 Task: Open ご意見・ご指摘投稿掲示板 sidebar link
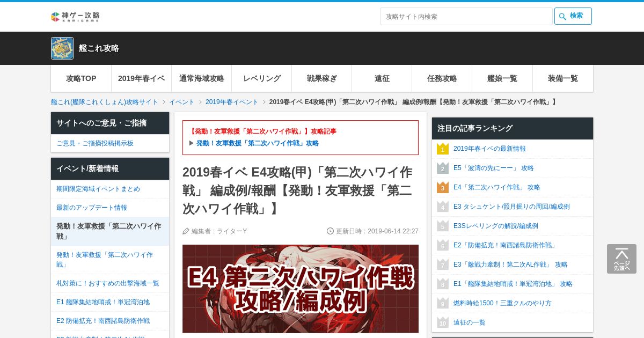pos(110,143)
